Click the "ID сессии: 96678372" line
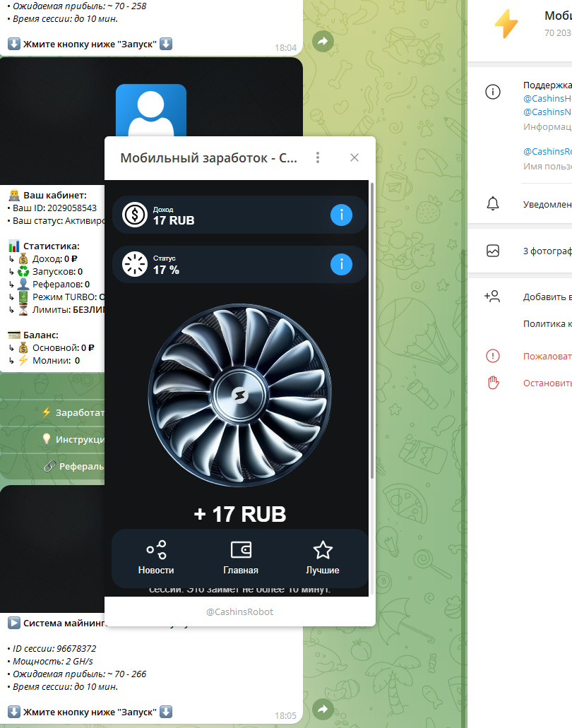Viewport: 572px width, 728px height. [x=52, y=648]
